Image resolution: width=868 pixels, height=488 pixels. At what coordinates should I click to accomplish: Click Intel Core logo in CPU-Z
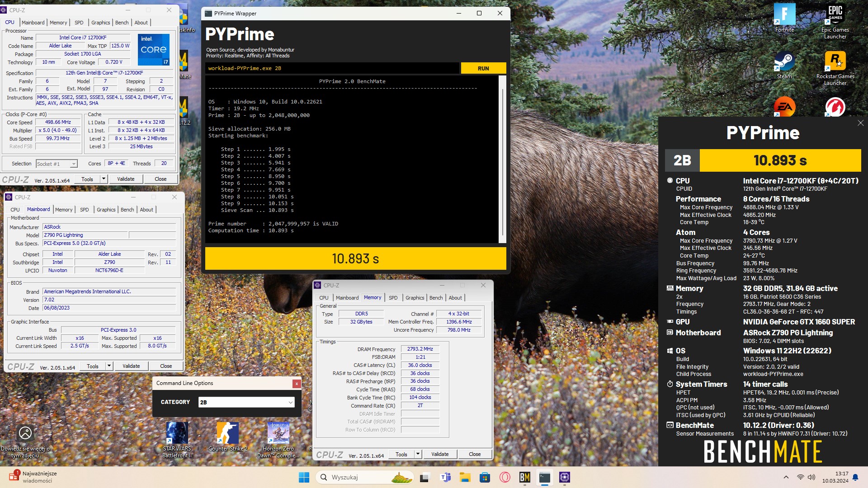pyautogui.click(x=154, y=49)
